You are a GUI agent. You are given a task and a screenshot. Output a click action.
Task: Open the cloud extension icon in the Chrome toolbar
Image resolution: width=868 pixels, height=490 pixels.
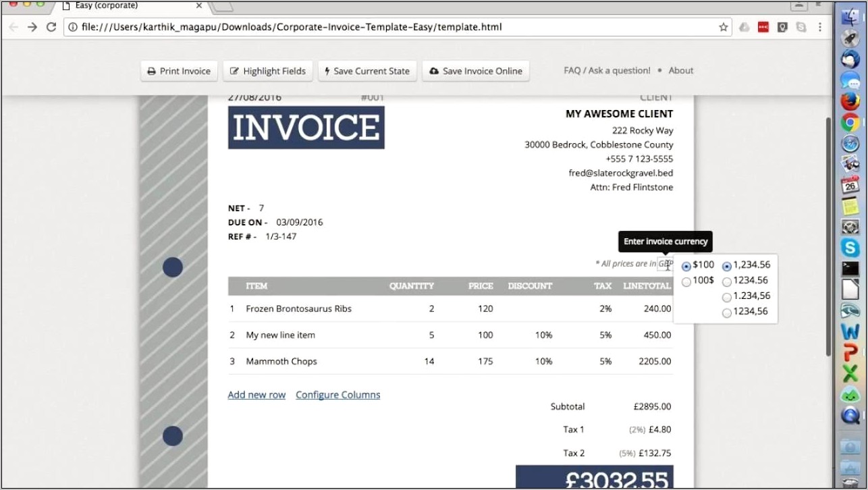(x=744, y=27)
